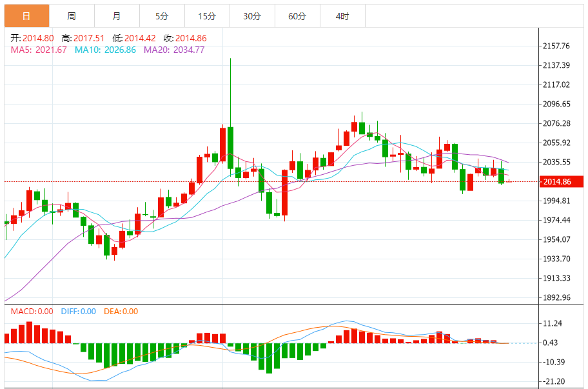Click the 2096.65 price axis label
The image size is (588, 389).
click(556, 104)
